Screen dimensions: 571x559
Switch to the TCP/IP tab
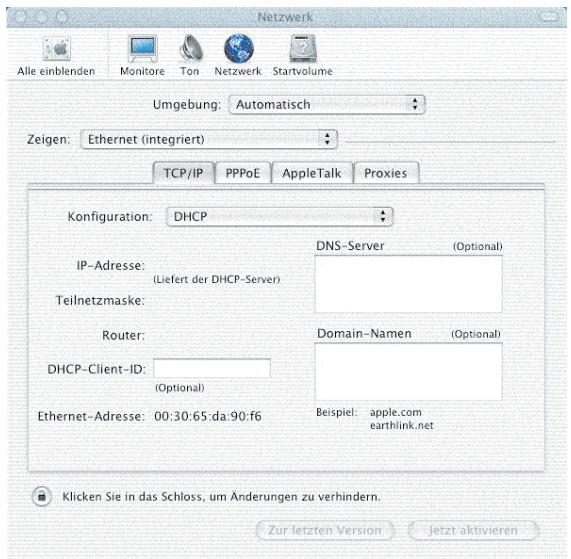(183, 173)
